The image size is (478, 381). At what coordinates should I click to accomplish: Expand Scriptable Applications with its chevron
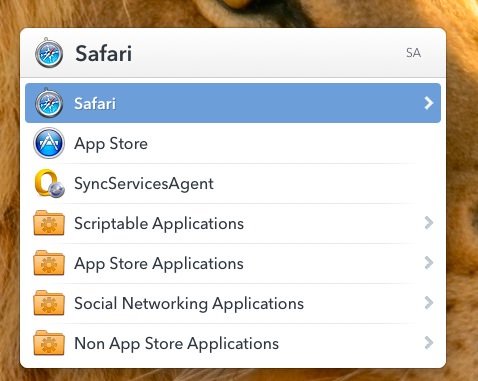tap(429, 223)
